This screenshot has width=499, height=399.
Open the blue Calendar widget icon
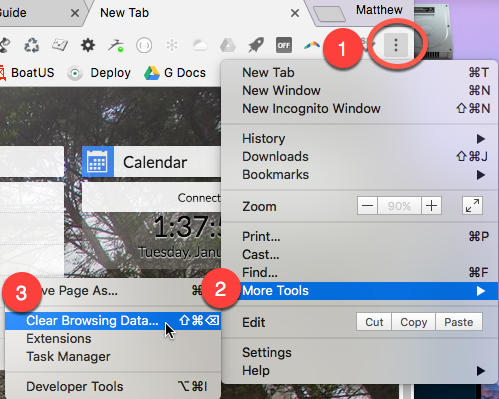pyautogui.click(x=98, y=162)
